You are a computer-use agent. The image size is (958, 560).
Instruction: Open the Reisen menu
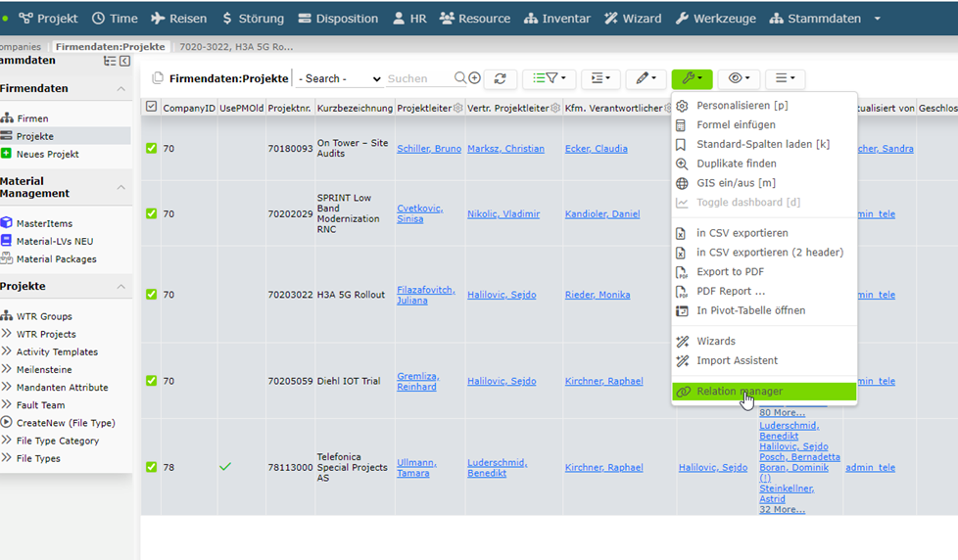point(178,19)
